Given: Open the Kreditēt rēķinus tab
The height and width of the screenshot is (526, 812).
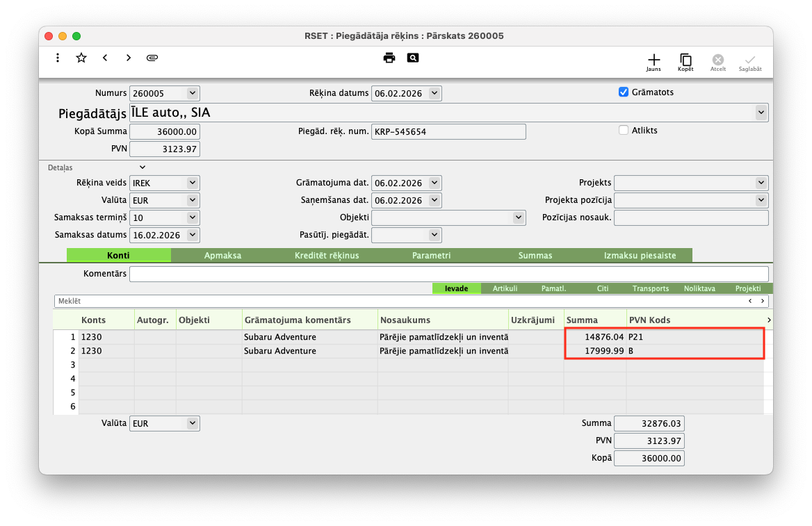Looking at the screenshot, I should (x=327, y=256).
